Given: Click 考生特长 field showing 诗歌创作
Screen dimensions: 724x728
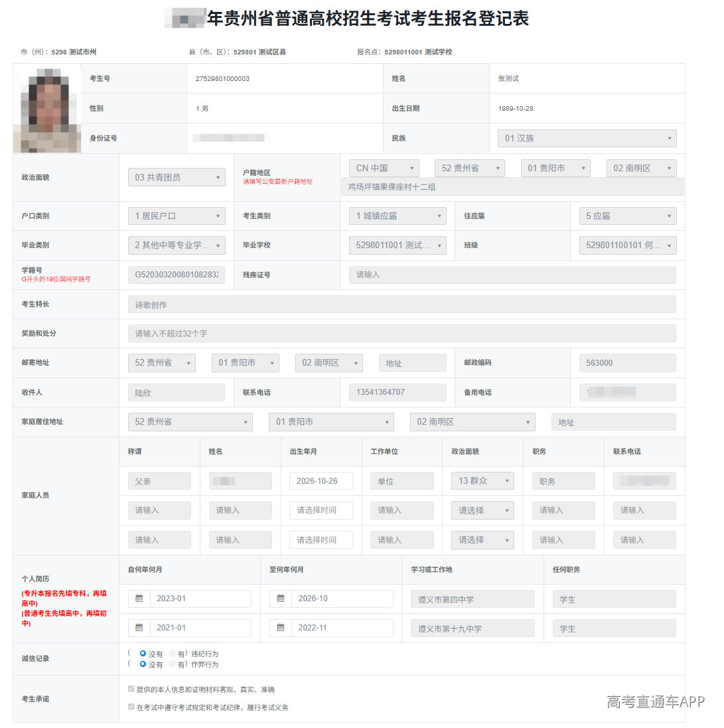Looking at the screenshot, I should [x=402, y=305].
